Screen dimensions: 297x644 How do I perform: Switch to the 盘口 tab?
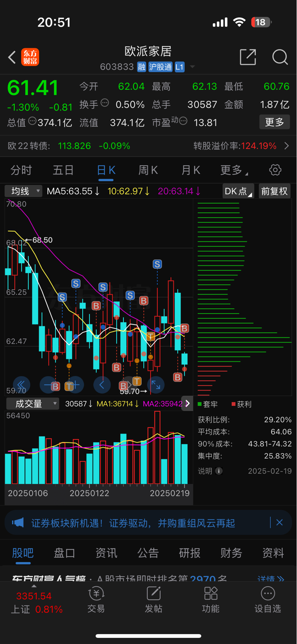[64, 553]
